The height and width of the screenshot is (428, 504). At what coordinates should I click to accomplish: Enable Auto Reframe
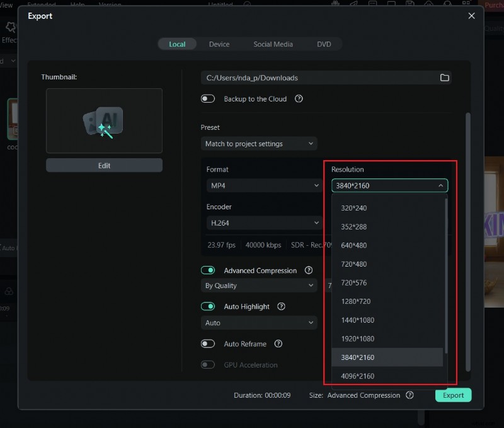pos(208,344)
